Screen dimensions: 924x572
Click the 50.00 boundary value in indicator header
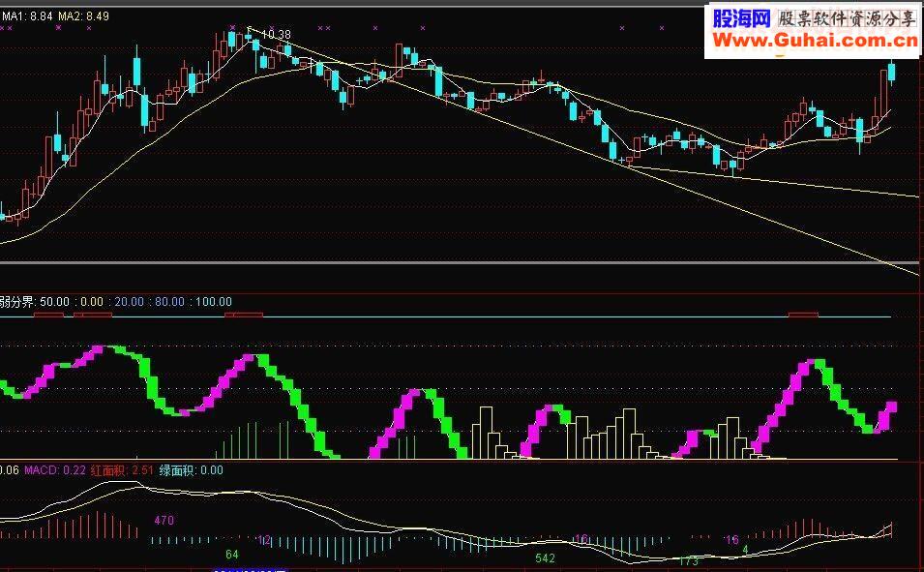(x=54, y=301)
